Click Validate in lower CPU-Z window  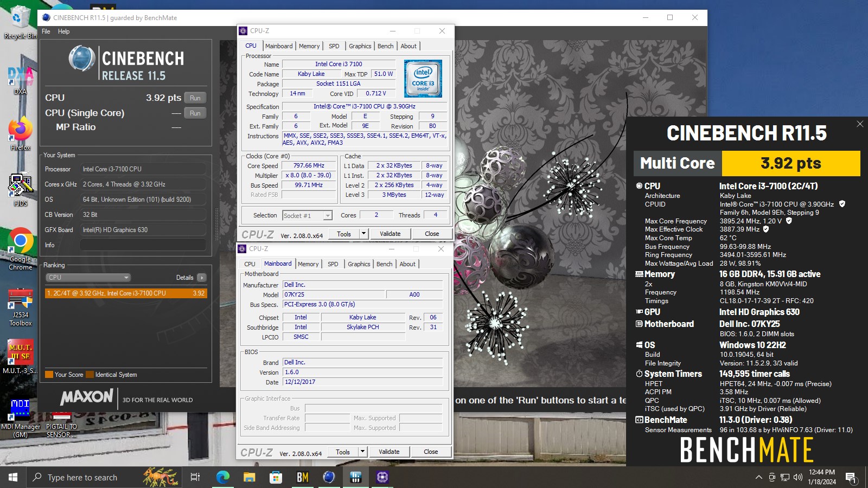click(x=389, y=452)
